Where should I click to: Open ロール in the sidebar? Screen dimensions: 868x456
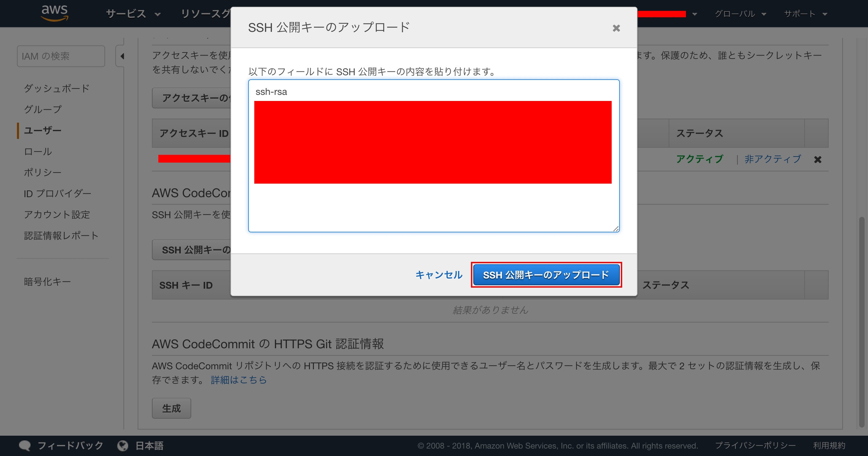click(x=38, y=151)
